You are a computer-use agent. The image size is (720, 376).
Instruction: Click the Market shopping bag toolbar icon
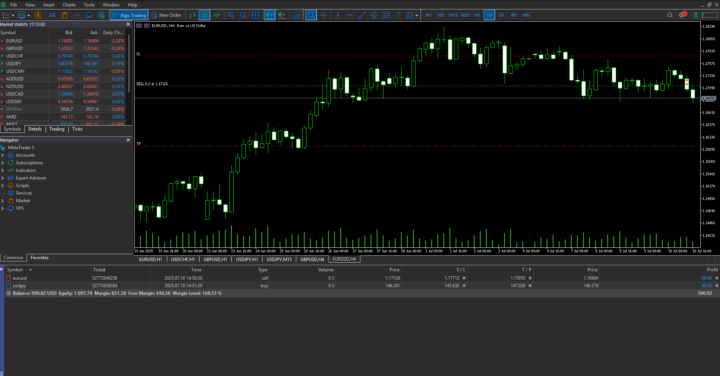[65, 15]
